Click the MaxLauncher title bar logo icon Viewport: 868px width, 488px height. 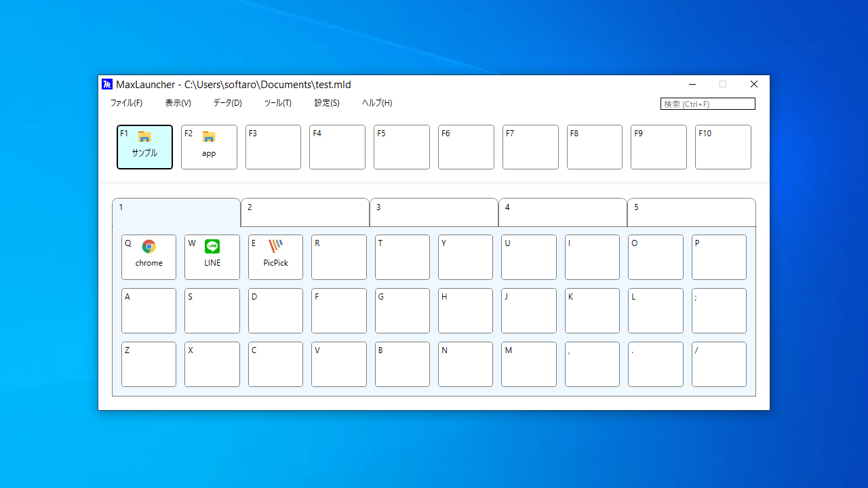(x=107, y=85)
